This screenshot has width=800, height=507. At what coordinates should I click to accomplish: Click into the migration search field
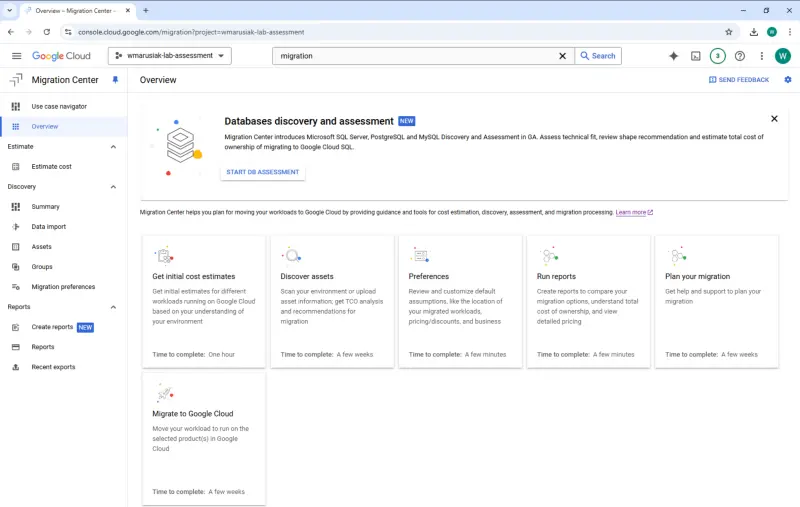click(416, 56)
